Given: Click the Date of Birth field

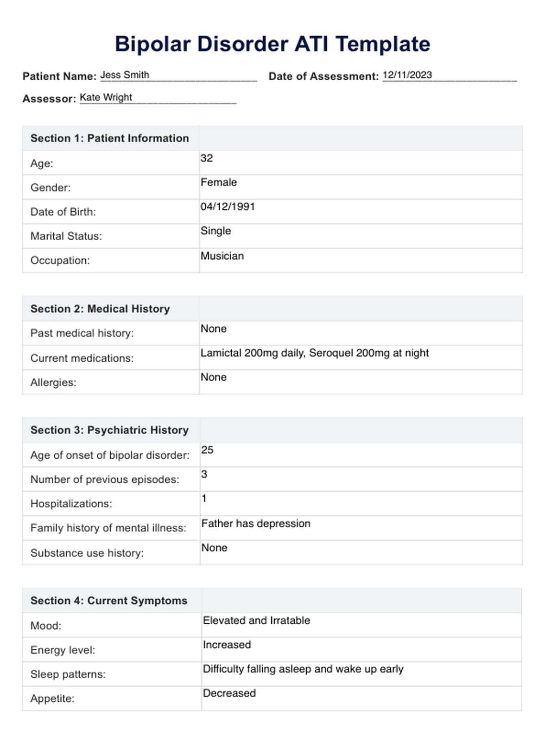Looking at the screenshot, I should [x=361, y=211].
